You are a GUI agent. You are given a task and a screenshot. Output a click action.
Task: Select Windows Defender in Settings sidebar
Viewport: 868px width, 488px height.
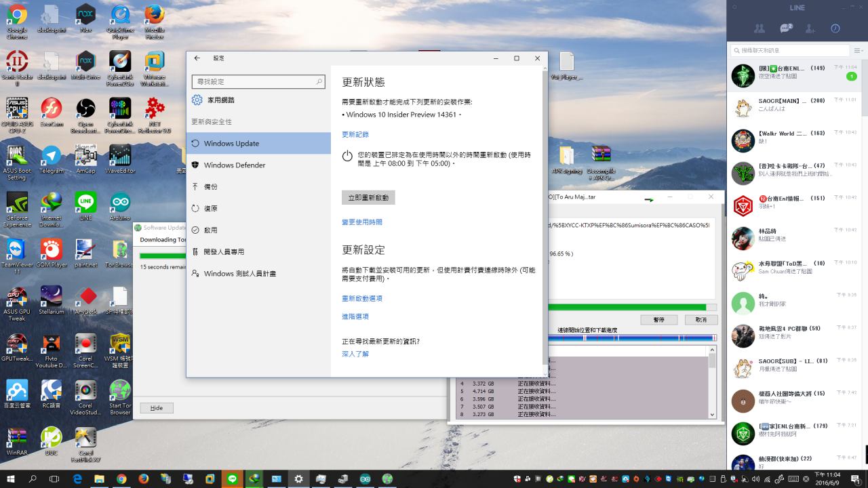click(234, 165)
